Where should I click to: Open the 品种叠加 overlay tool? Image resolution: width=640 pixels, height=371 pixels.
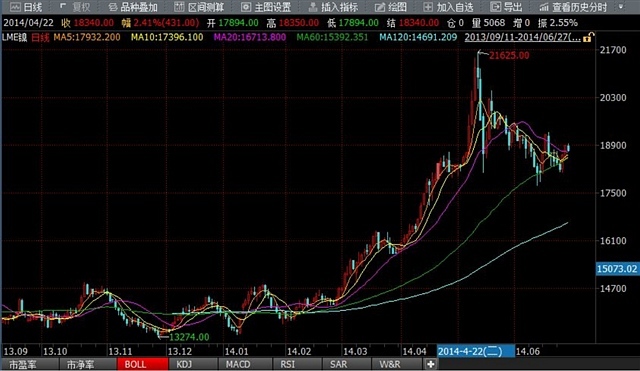coord(133,7)
